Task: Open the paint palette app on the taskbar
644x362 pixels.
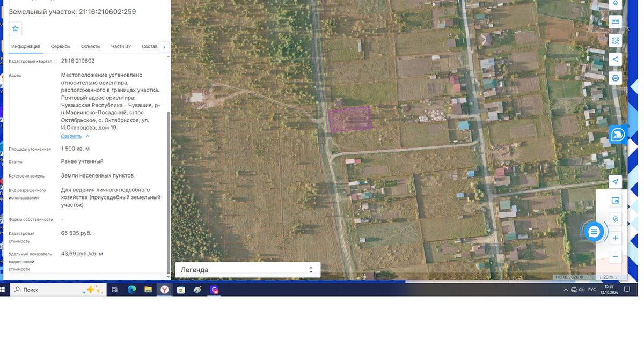Action: point(197,290)
